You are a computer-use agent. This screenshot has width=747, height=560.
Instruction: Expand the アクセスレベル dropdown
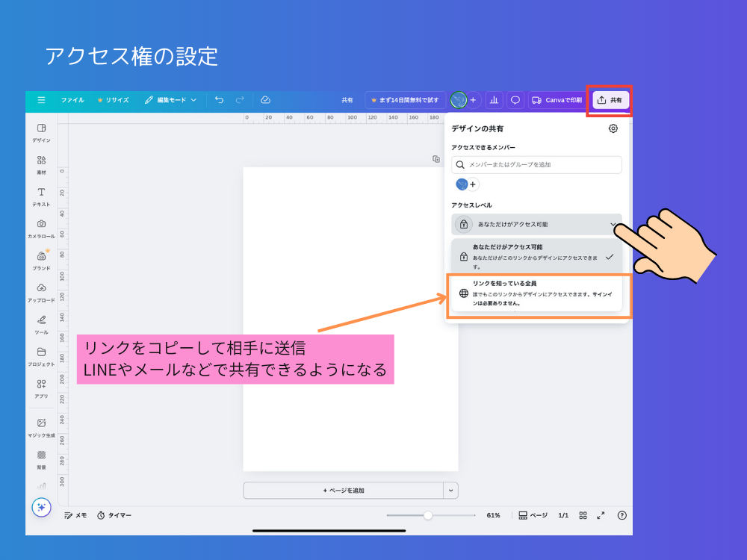pyautogui.click(x=536, y=224)
